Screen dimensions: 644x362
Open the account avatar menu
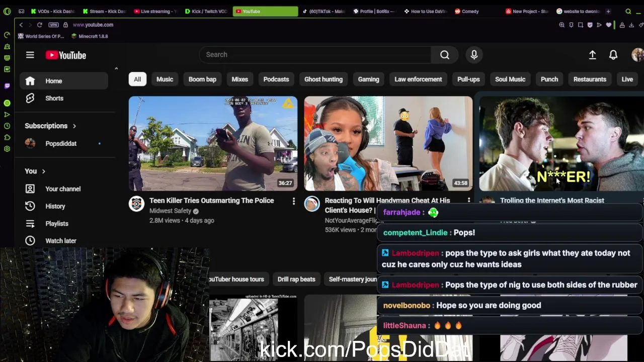click(637, 55)
